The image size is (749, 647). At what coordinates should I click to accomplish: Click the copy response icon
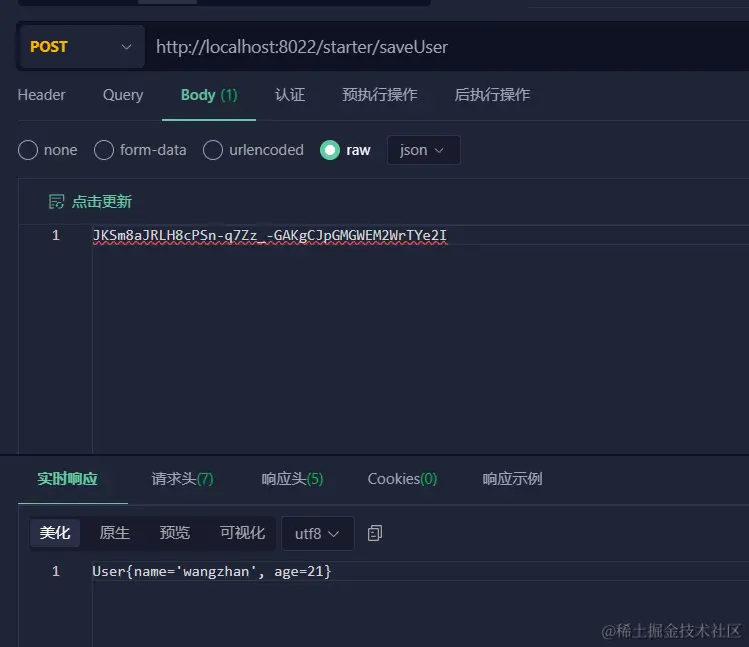375,533
